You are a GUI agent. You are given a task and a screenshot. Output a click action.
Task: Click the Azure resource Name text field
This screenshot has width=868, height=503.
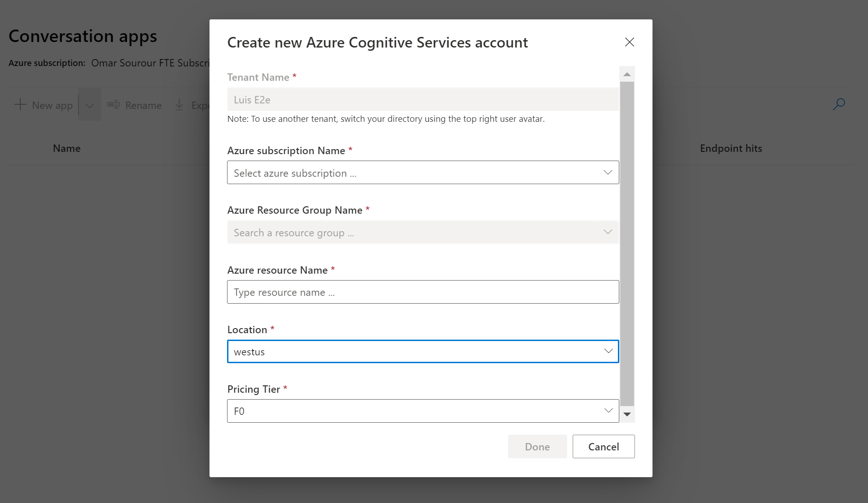[x=423, y=292]
